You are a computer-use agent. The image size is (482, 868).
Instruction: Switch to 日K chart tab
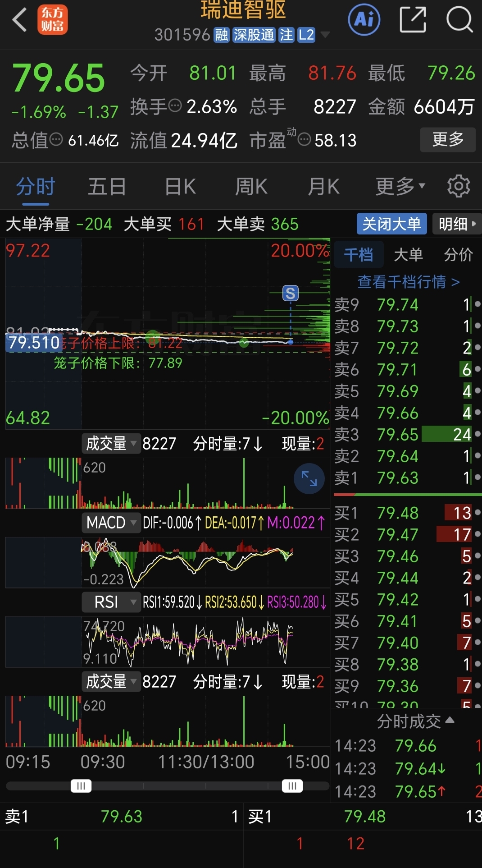tap(180, 187)
